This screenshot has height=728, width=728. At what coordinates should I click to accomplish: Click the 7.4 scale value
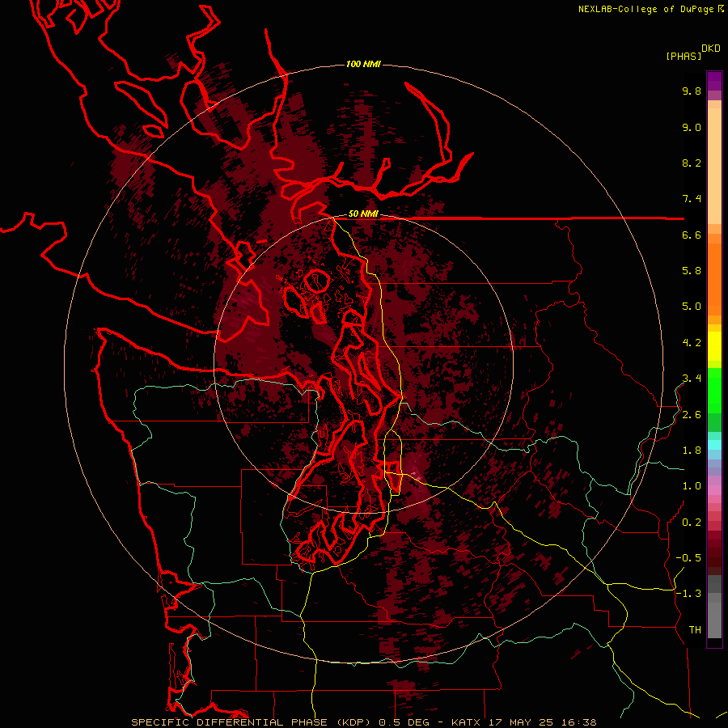click(692, 199)
